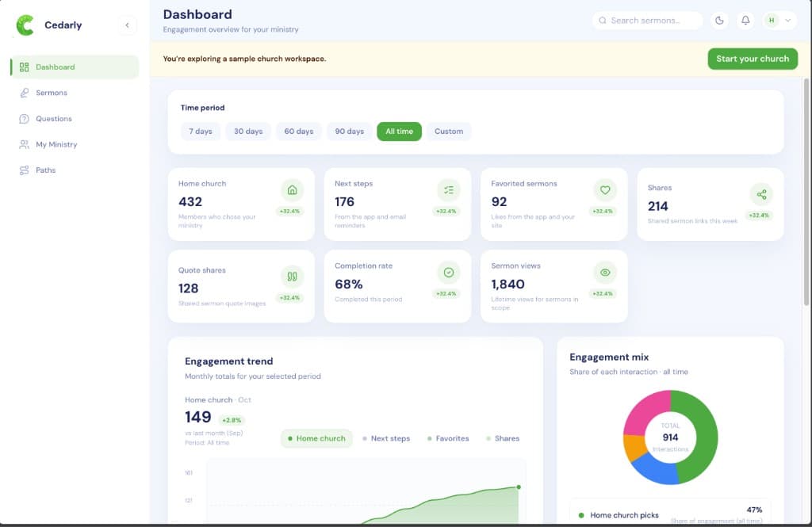Click the Questions help-circle icon
812x527 pixels.
[24, 119]
